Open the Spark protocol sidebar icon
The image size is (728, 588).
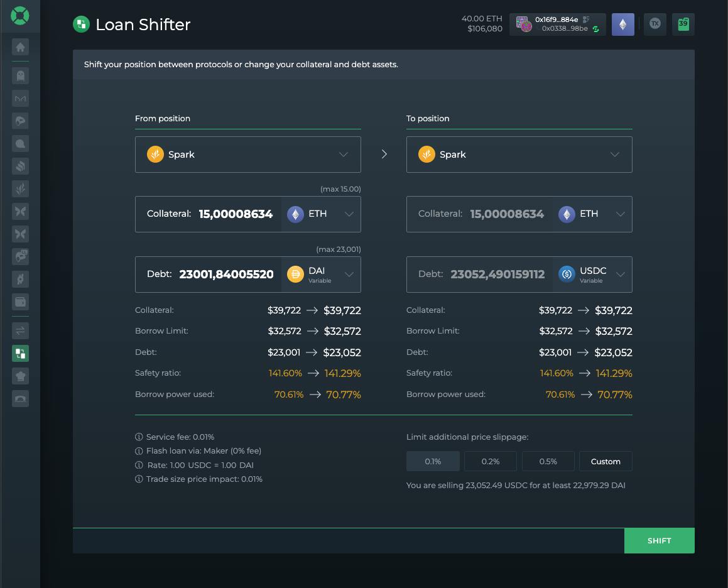[21, 189]
